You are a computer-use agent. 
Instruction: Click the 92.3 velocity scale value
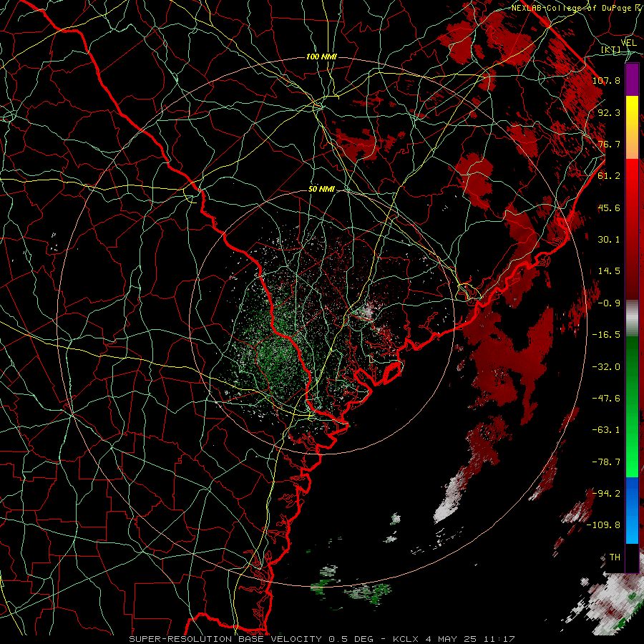point(609,112)
